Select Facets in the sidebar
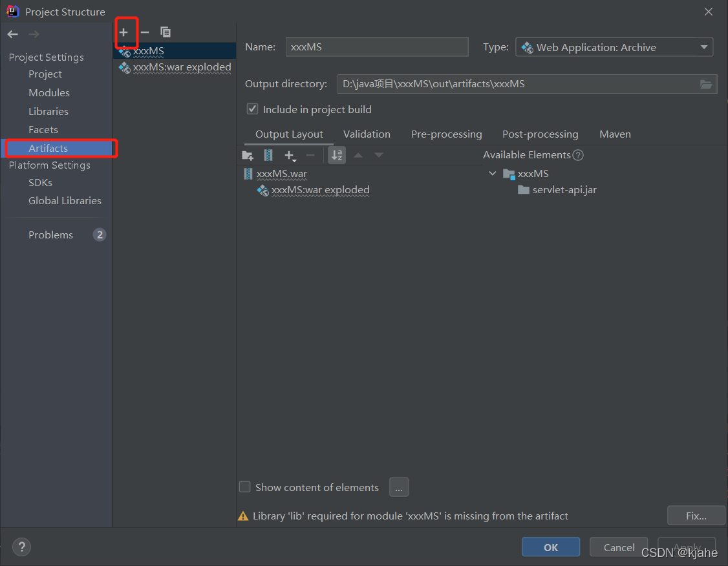This screenshot has width=728, height=566. click(x=43, y=129)
